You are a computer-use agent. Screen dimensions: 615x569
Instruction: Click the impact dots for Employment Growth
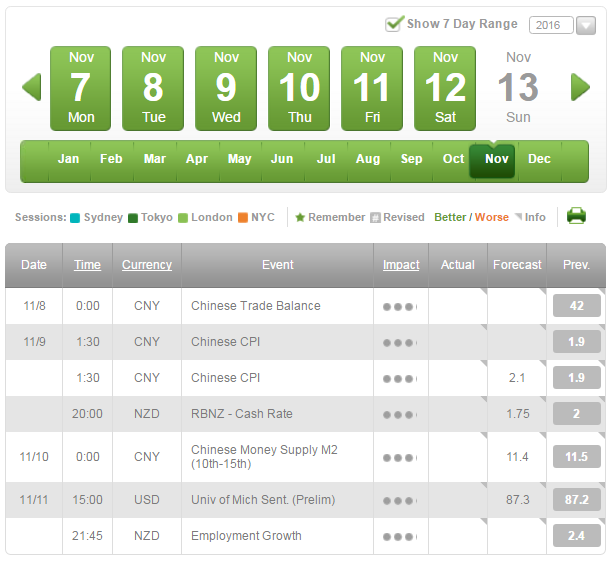[400, 537]
